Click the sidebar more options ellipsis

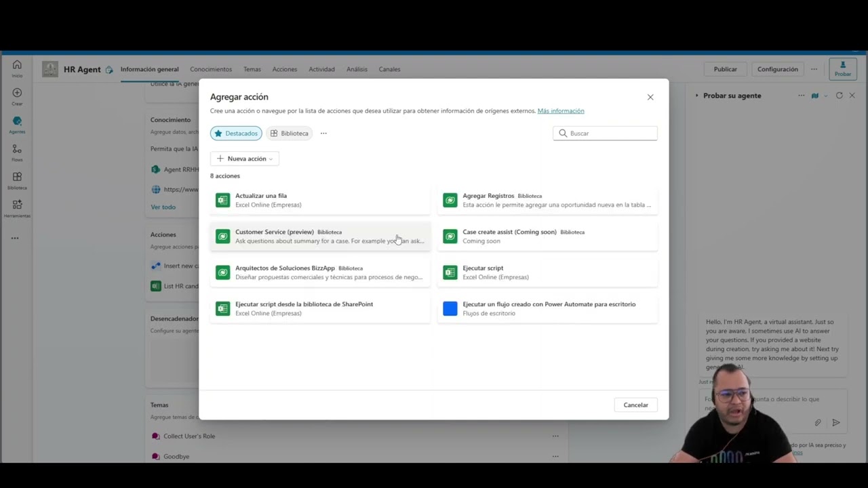click(x=15, y=238)
